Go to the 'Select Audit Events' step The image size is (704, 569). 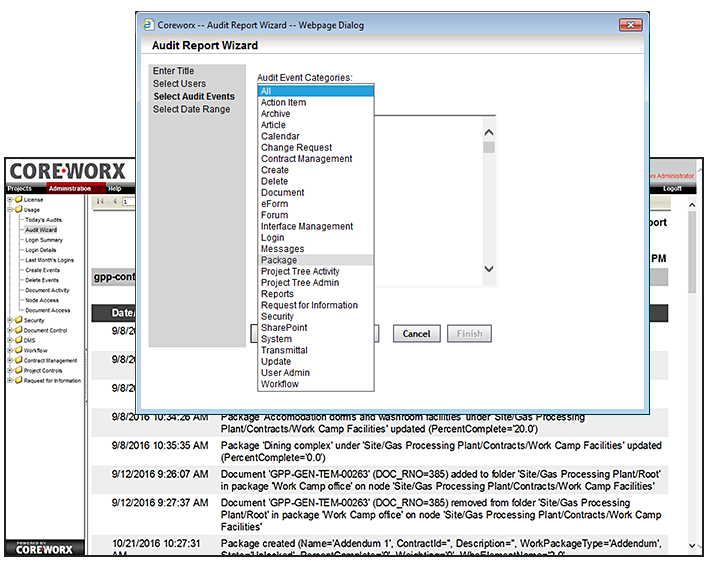click(x=194, y=97)
